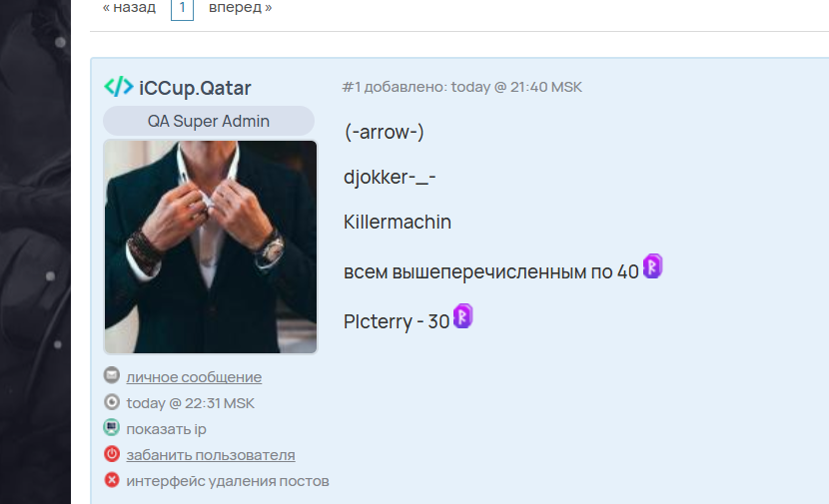
Task: Click the #1 post number permalink
Action: pos(351,87)
